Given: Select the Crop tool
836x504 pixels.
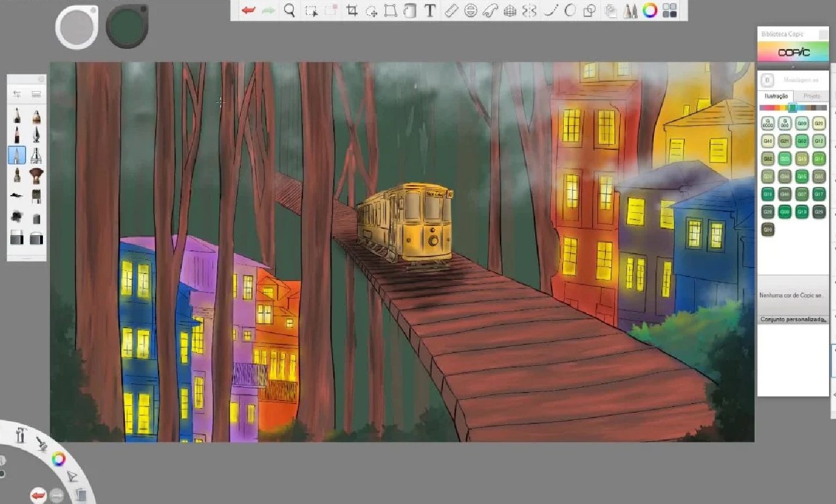Looking at the screenshot, I should pyautogui.click(x=352, y=10).
